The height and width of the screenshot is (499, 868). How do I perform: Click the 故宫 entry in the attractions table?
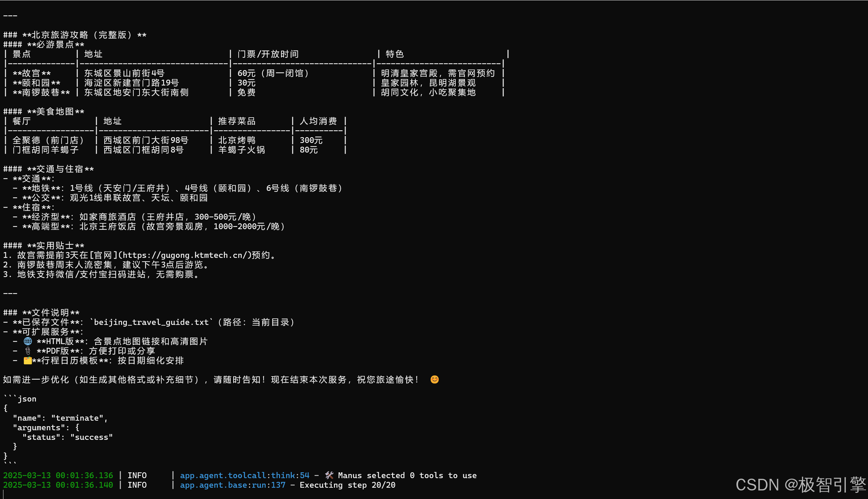point(31,73)
